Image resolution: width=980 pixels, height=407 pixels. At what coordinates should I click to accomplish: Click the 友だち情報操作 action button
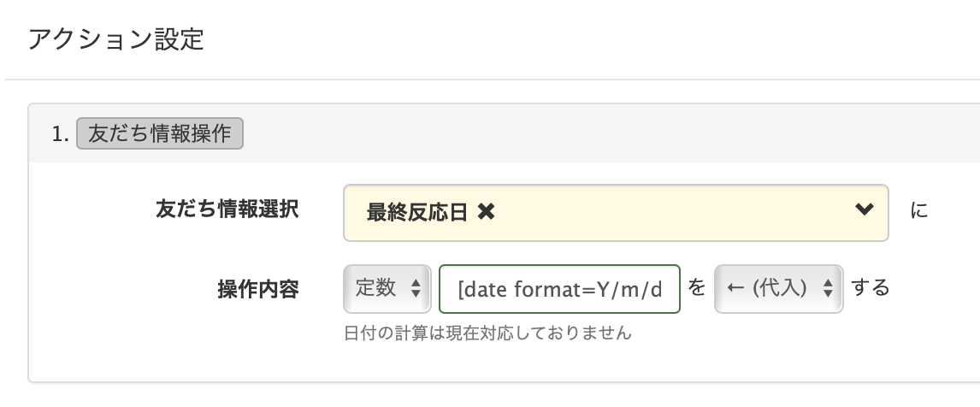pos(160,135)
